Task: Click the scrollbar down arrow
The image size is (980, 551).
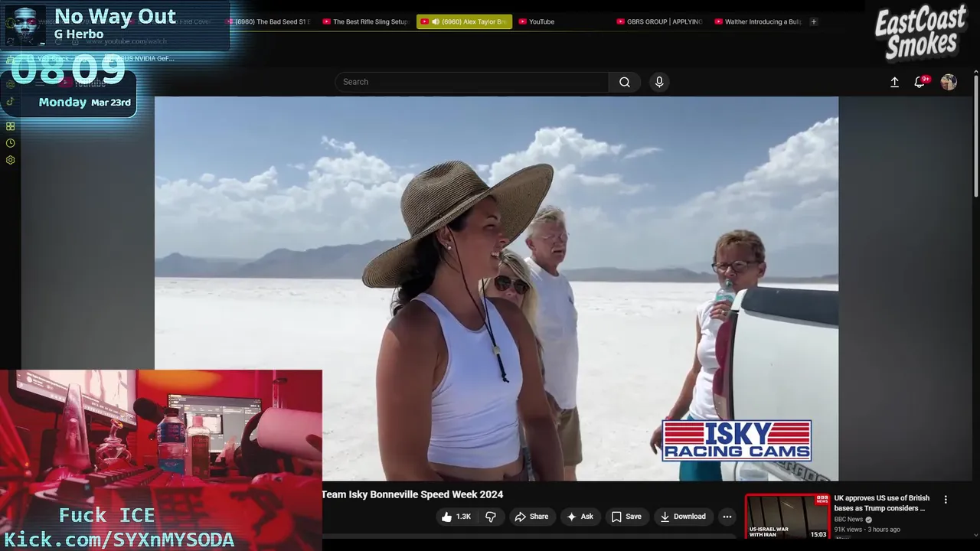Action: click(975, 536)
